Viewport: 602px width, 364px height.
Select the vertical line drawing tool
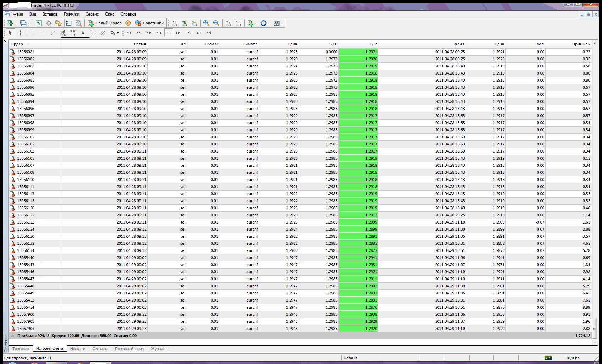pyautogui.click(x=33, y=33)
